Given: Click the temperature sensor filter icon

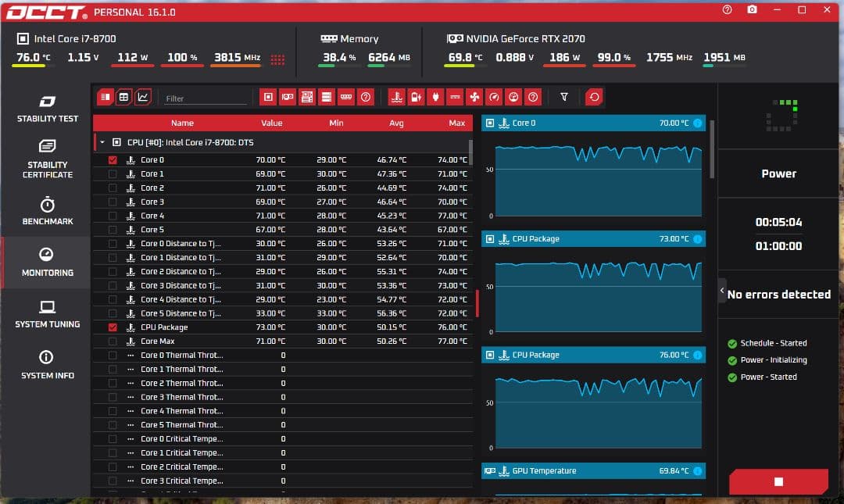Looking at the screenshot, I should (396, 97).
